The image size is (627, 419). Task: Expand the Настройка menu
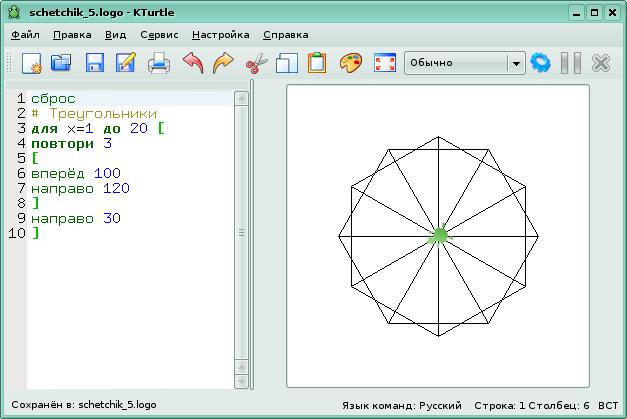[x=220, y=34]
